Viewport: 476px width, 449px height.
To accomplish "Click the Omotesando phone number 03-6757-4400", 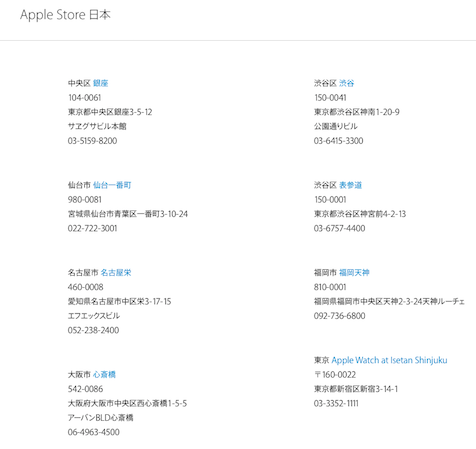I will (x=339, y=228).
